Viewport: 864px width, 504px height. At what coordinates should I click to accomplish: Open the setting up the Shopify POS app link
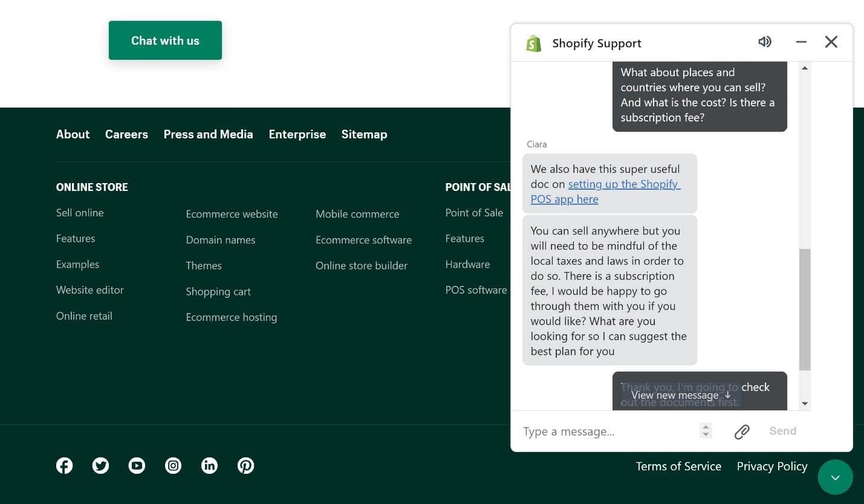click(x=606, y=192)
